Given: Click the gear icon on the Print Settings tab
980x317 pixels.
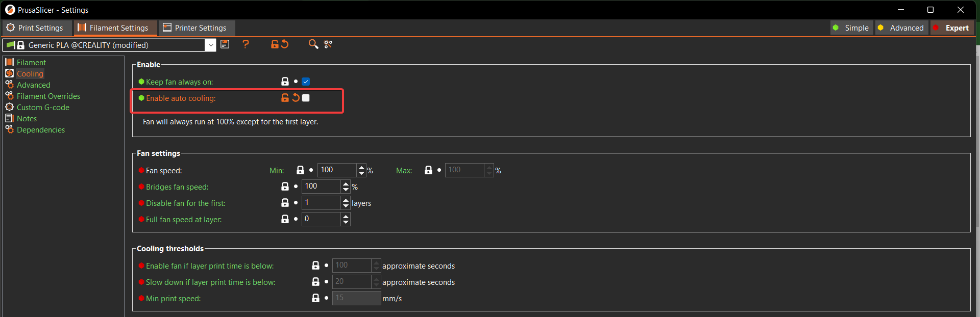Looking at the screenshot, I should coord(10,28).
